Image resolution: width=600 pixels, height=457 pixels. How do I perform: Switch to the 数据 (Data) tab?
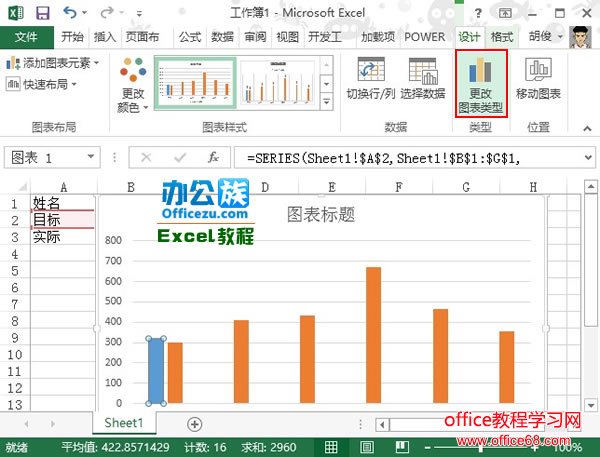click(222, 37)
